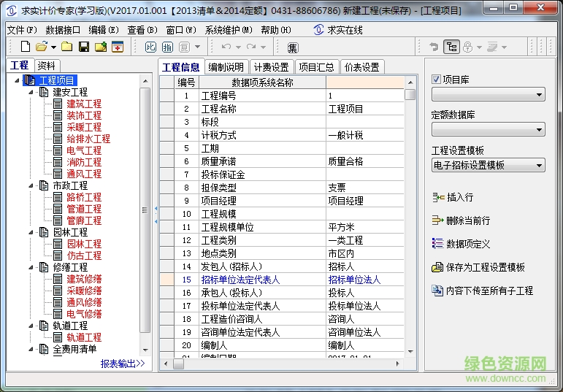Click the save disk icon in toolbar
This screenshot has height=392, width=563.
click(x=83, y=47)
